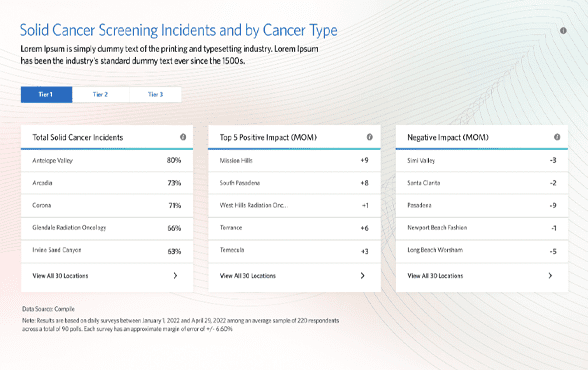This screenshot has width=588, height=370.
Task: Click the Negative Impact (MOM) title
Action: [448, 137]
